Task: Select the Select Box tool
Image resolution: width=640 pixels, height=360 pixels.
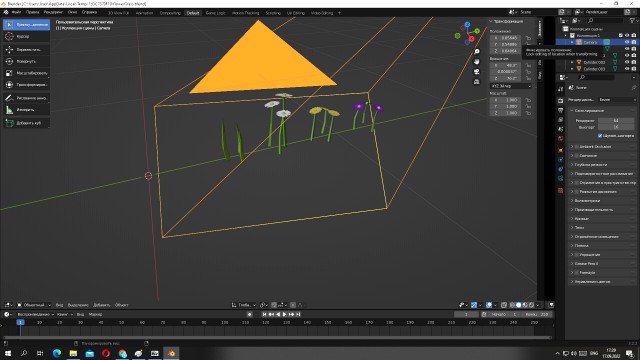Action: pyautogui.click(x=27, y=24)
